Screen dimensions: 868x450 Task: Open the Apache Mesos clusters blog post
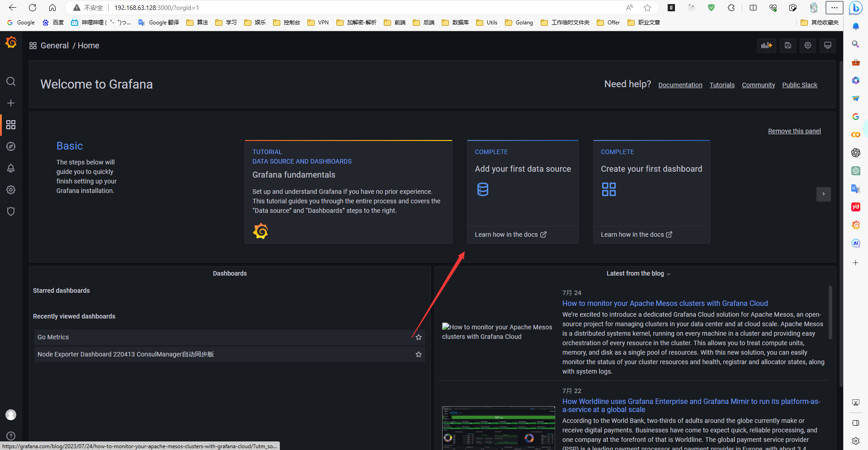pyautogui.click(x=665, y=304)
